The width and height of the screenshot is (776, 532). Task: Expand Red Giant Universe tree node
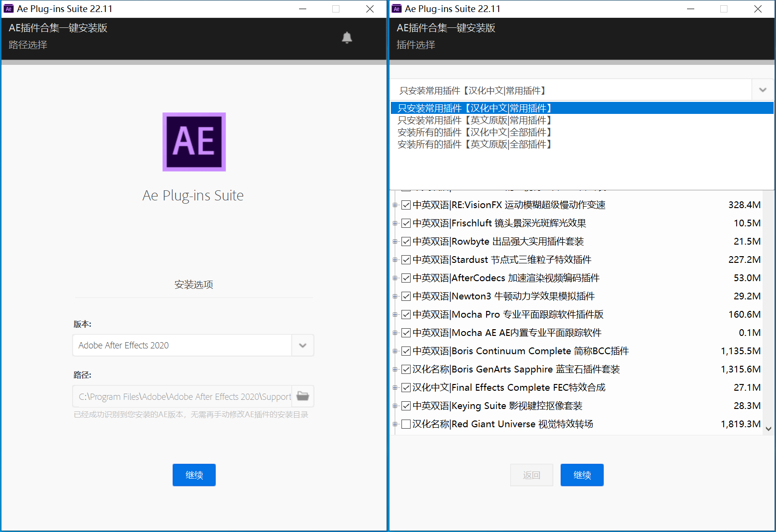pos(395,424)
